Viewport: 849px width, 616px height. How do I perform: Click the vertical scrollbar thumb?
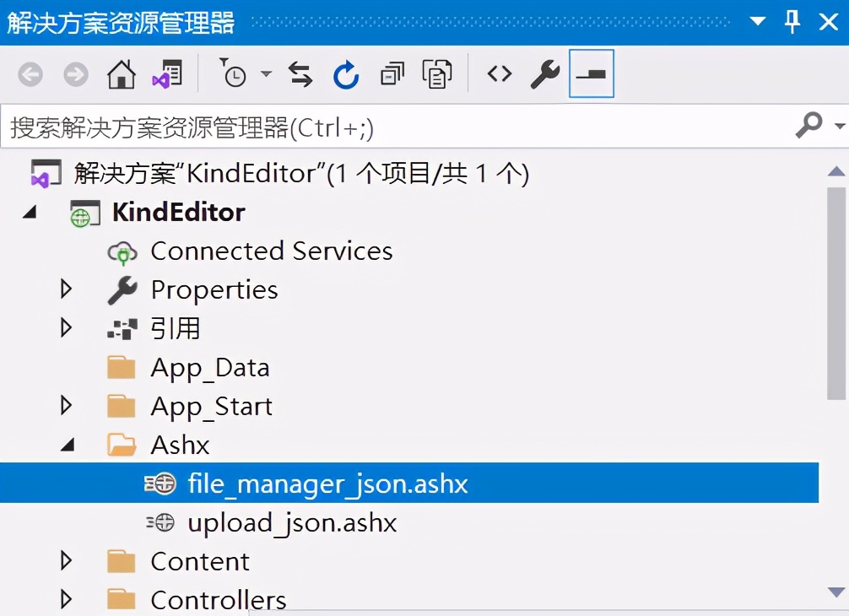836,294
